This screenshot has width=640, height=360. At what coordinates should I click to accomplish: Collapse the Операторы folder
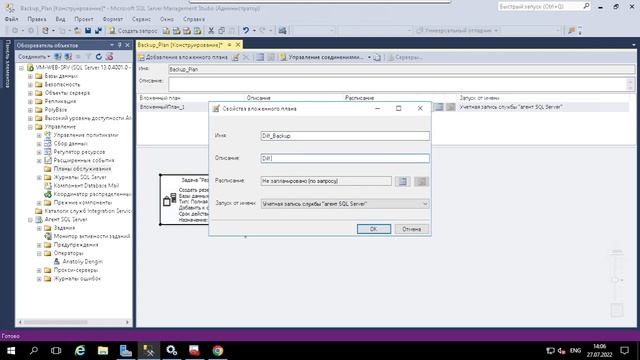pyautogui.click(x=39, y=253)
